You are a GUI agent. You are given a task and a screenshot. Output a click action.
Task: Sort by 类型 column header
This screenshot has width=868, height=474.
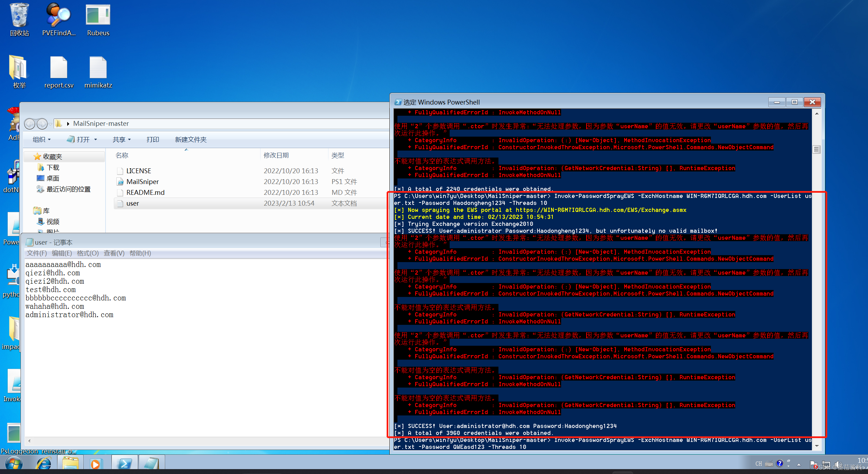(x=338, y=155)
